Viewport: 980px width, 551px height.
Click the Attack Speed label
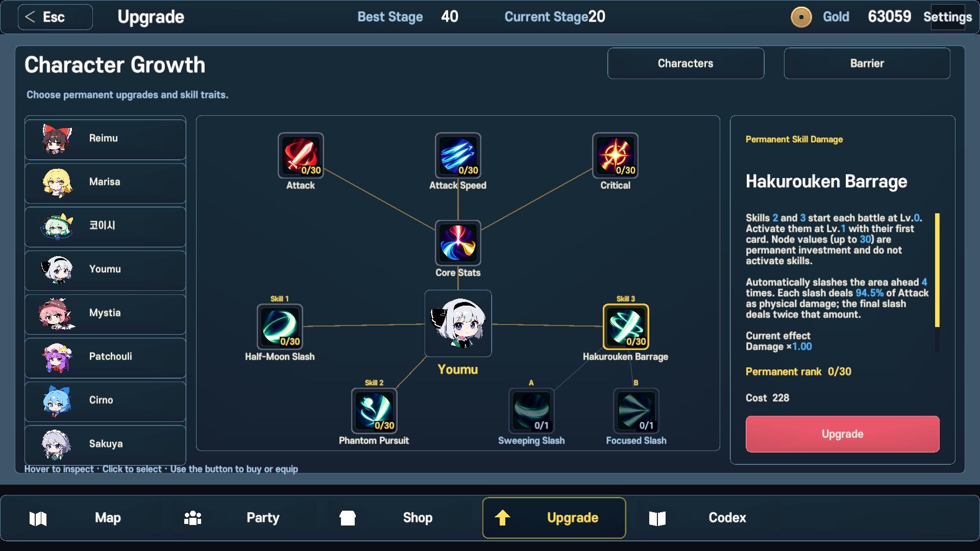[458, 186]
